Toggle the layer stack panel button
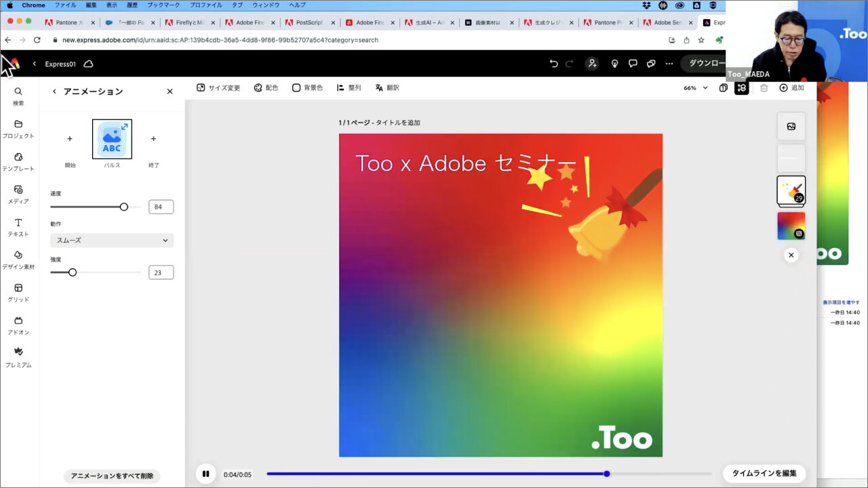The image size is (868, 488). click(742, 88)
